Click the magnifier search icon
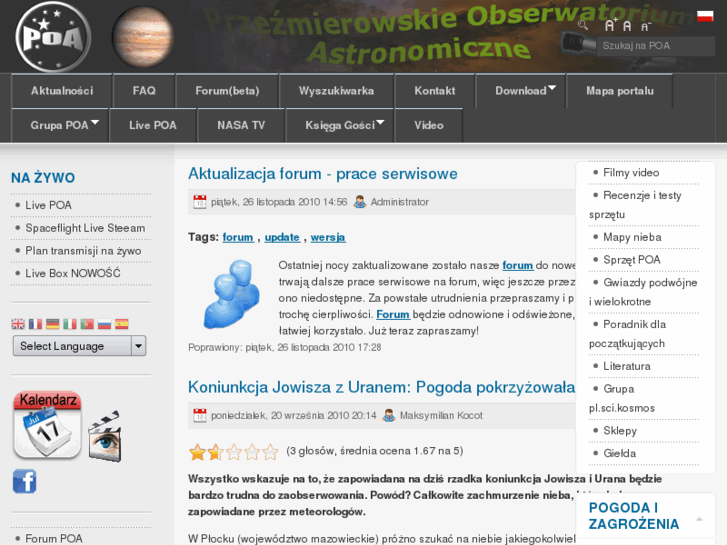The image size is (727, 545). (583, 25)
